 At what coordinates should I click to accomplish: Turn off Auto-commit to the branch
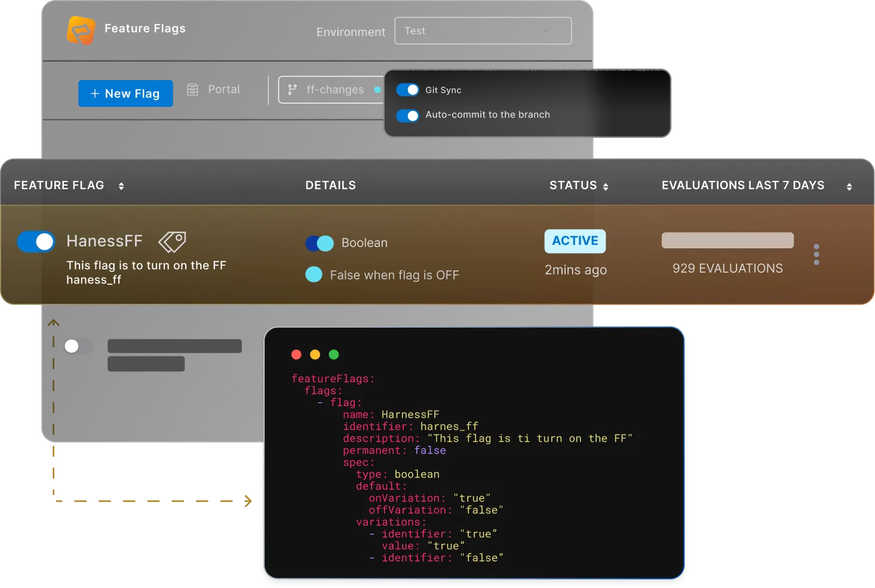pyautogui.click(x=407, y=115)
